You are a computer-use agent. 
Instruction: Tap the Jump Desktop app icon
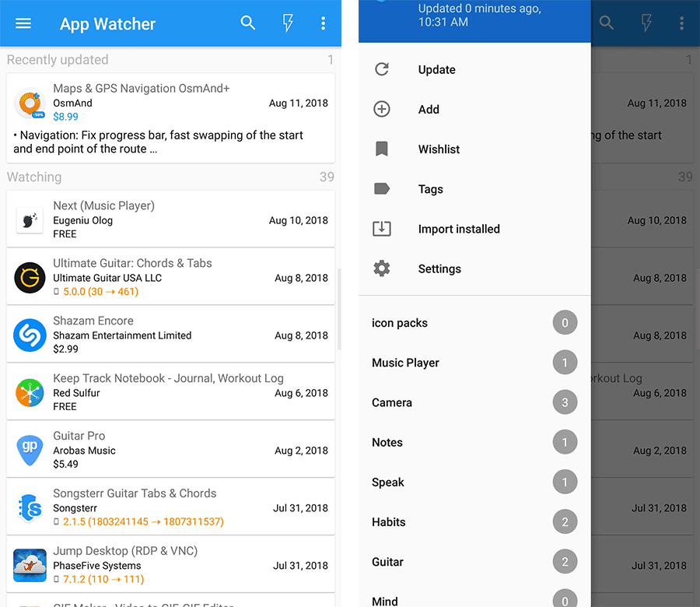[x=30, y=566]
